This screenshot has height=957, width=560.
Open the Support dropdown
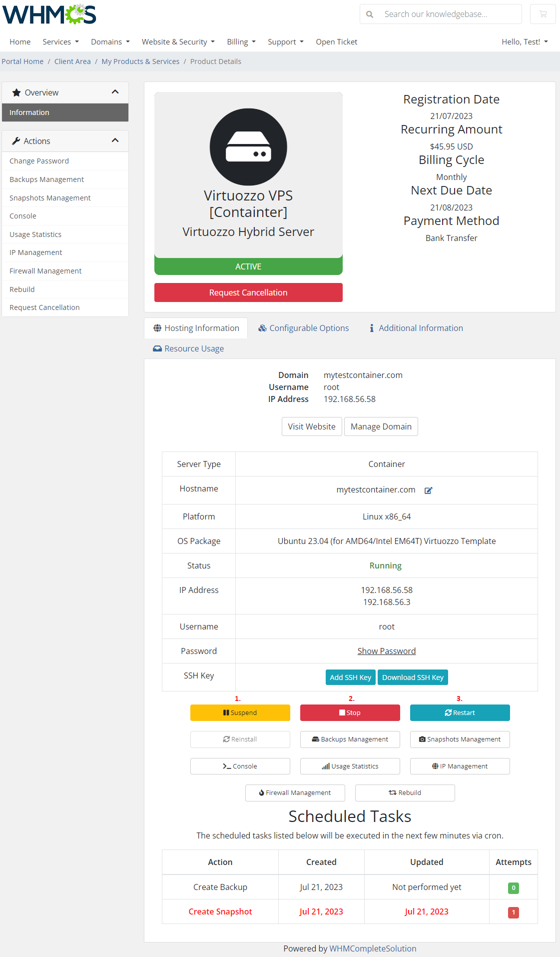286,42
